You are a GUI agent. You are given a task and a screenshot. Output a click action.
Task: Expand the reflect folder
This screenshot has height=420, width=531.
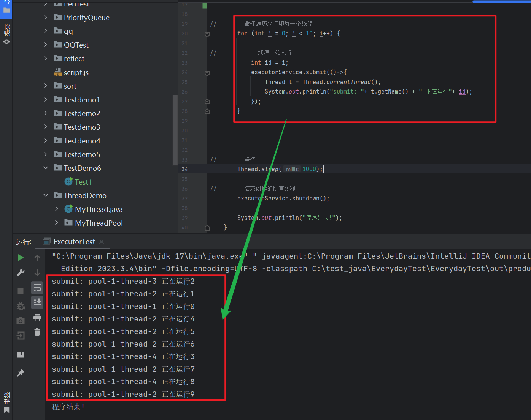coord(46,58)
